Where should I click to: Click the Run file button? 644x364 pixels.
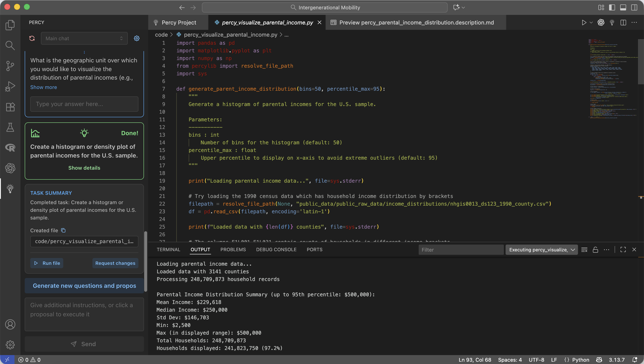(x=47, y=263)
